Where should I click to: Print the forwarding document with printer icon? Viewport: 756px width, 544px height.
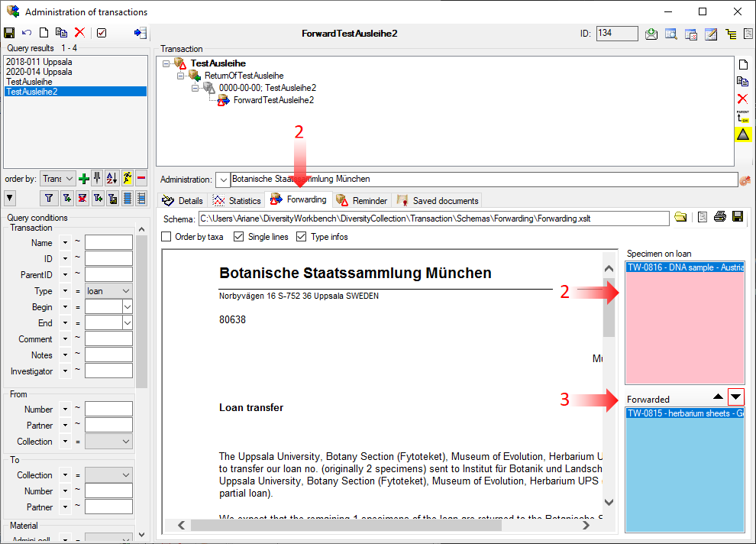click(x=720, y=217)
